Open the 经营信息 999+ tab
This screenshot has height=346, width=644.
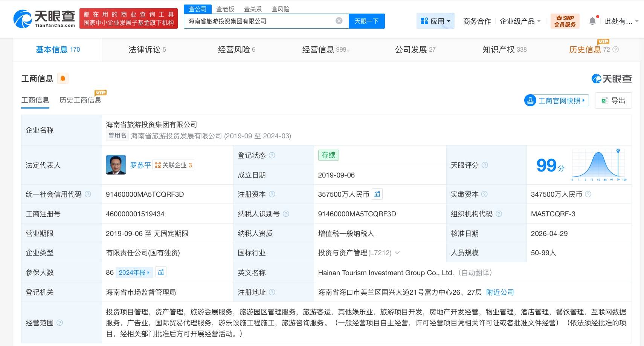pos(326,49)
